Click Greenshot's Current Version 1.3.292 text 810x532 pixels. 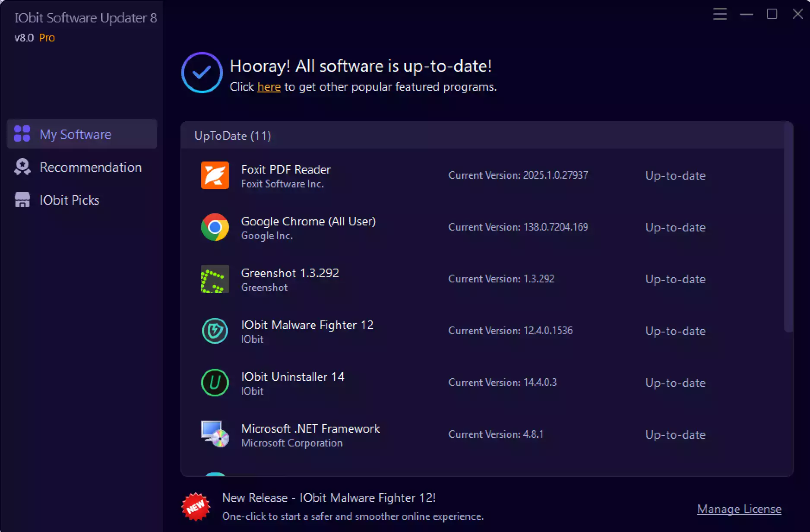click(501, 279)
